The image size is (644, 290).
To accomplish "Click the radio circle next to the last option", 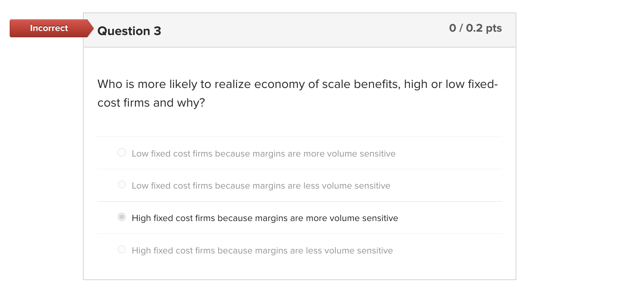I will coord(121,249).
